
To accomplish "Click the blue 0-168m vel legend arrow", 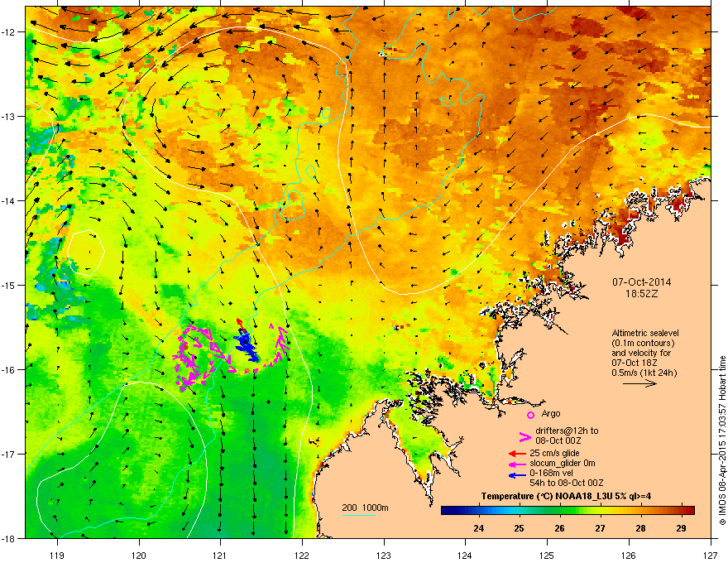I will tap(517, 475).
